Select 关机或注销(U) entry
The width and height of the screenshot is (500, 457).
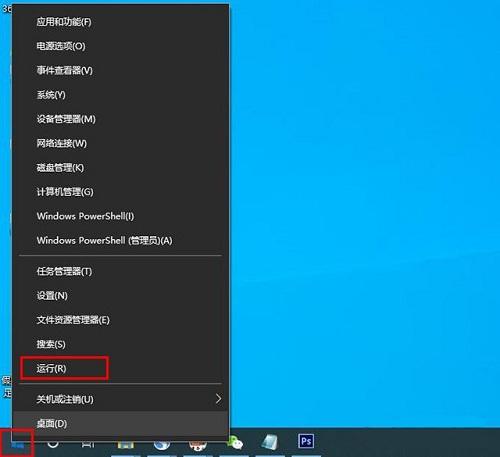(x=121, y=399)
